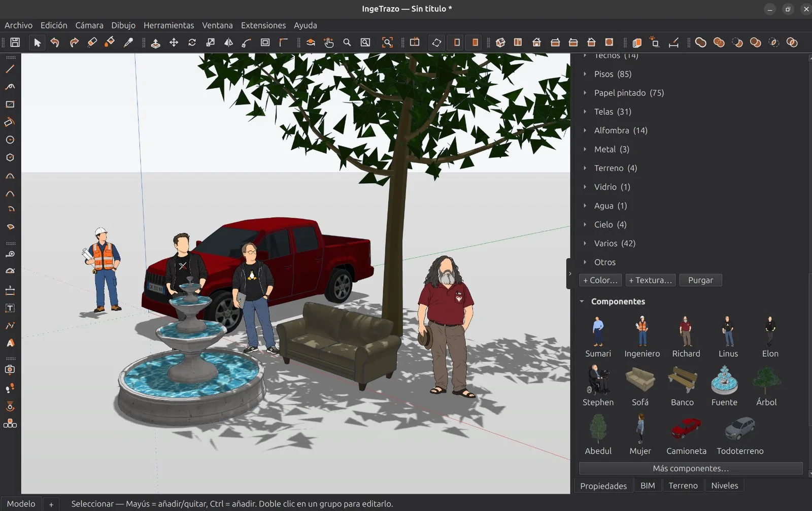The width and height of the screenshot is (812, 511).
Task: Collapse the Componentes section
Action: point(582,301)
